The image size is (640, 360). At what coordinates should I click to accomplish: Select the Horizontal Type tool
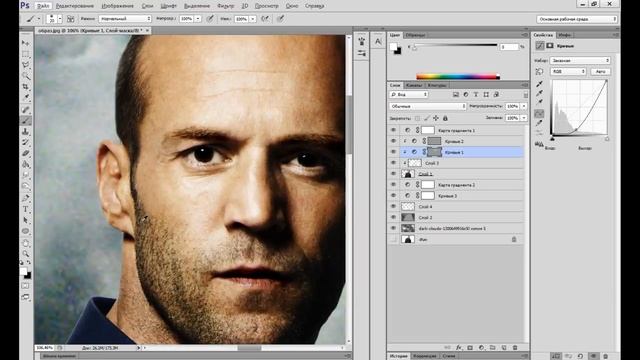pos(26,209)
